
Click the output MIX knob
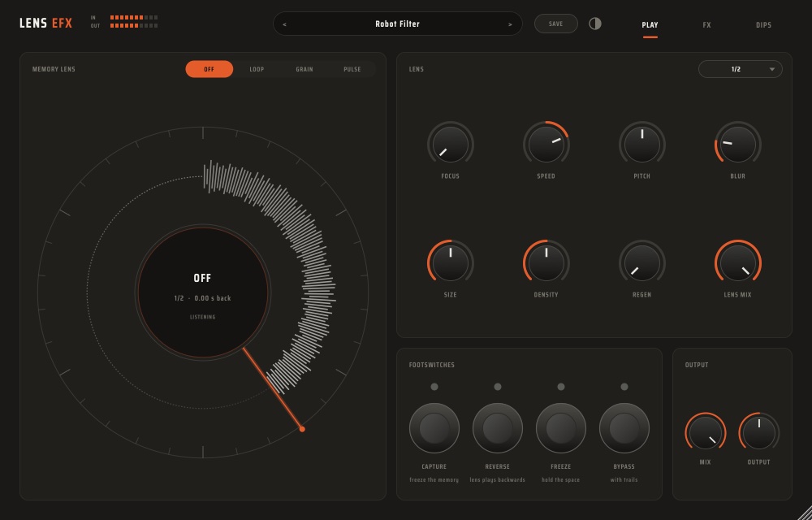[x=706, y=433]
